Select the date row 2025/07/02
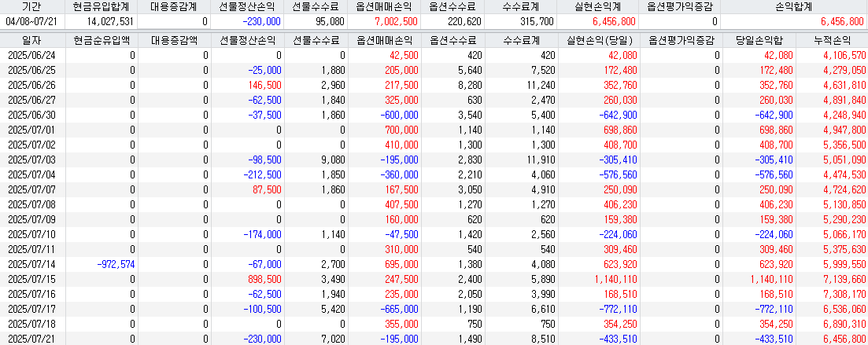The height and width of the screenshot is (345, 868). (32, 145)
